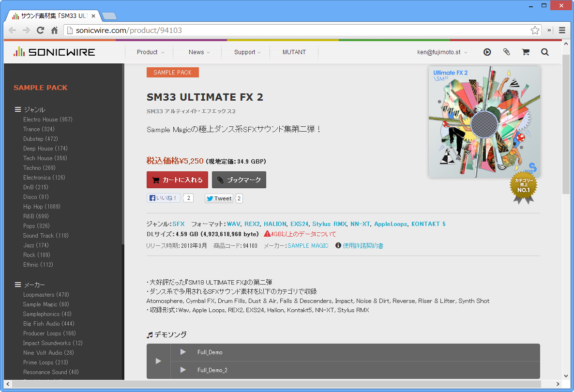Open a new browser tab
The width and height of the screenshot is (574, 392).
point(109,16)
